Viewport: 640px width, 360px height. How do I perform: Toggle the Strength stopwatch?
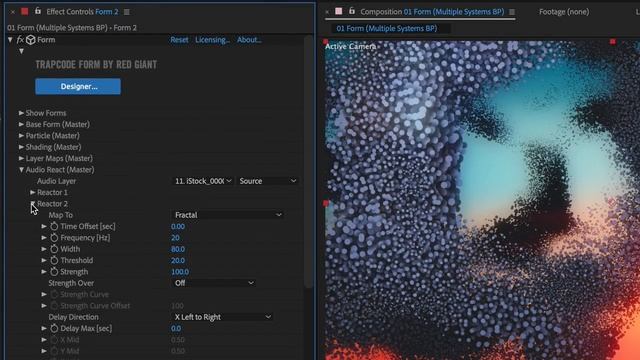tap(54, 271)
